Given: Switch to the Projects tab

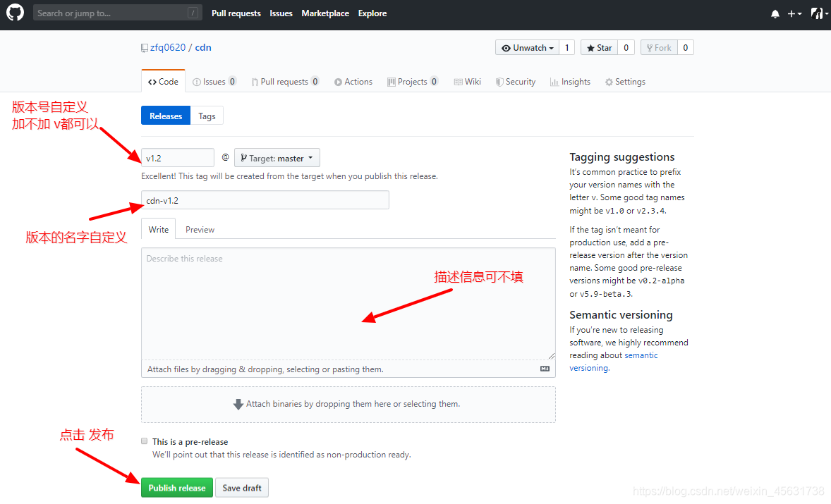Looking at the screenshot, I should click(x=412, y=82).
